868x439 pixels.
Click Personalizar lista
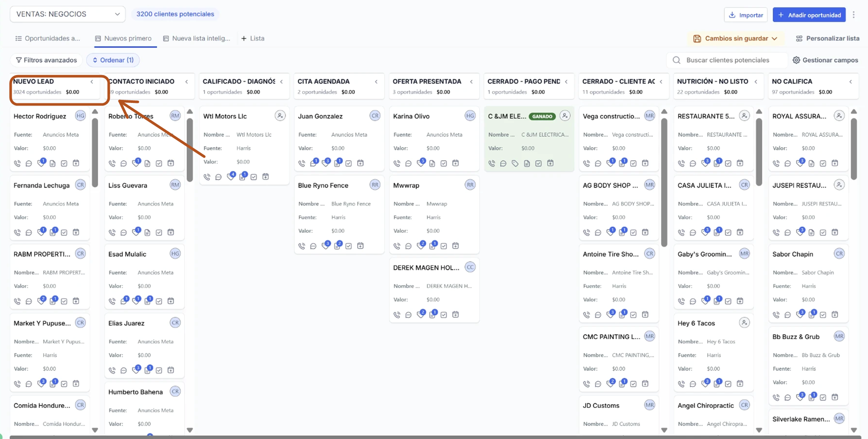pyautogui.click(x=827, y=38)
